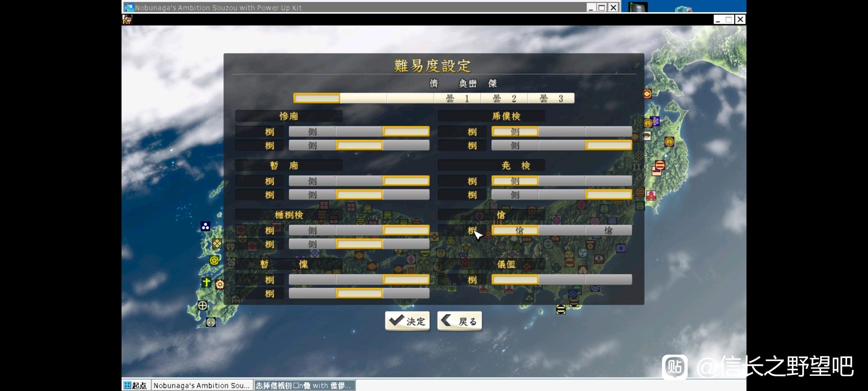Click the red crest with yellow horizontal stripes
The height and width of the screenshot is (391, 868).
pos(660,165)
